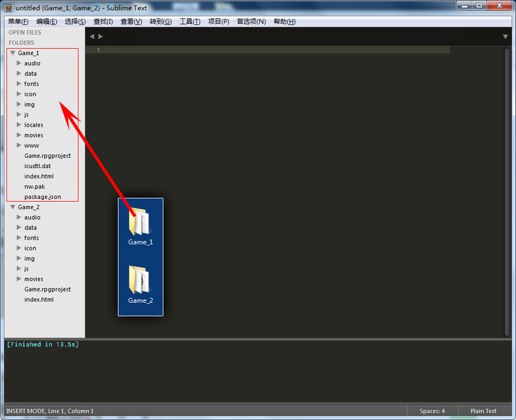Viewport: 516px width, 420px height.
Task: Click the FOLDERS sidebar heading
Action: pyautogui.click(x=22, y=43)
